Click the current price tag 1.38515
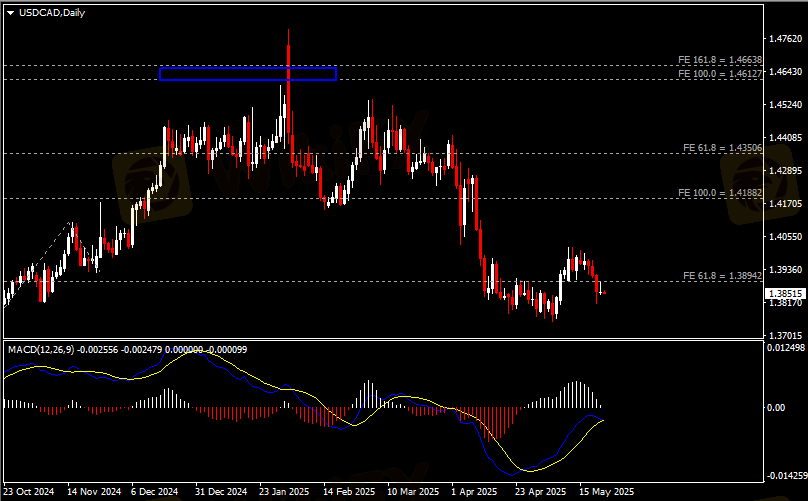808x501 pixels. coord(784,295)
